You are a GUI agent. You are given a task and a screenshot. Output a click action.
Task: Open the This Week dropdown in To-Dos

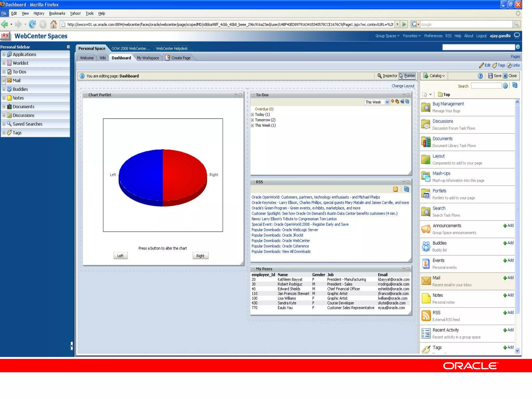point(387,102)
